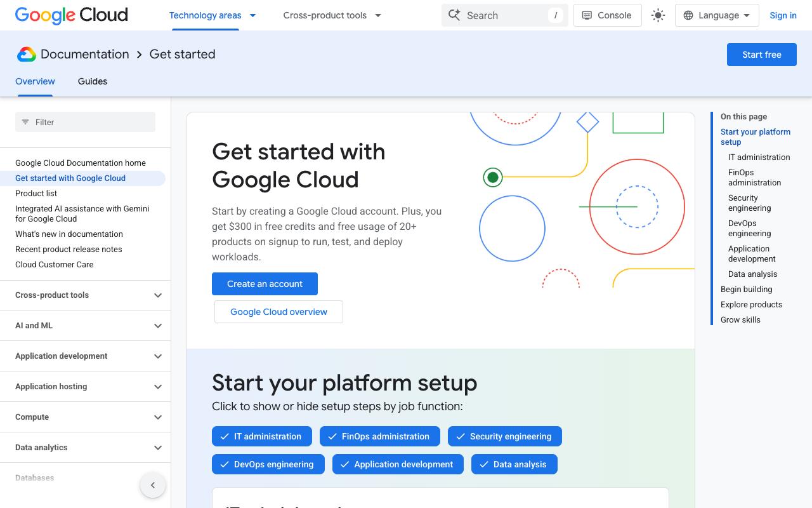
Task: Click the Start free button
Action: pyautogui.click(x=762, y=55)
